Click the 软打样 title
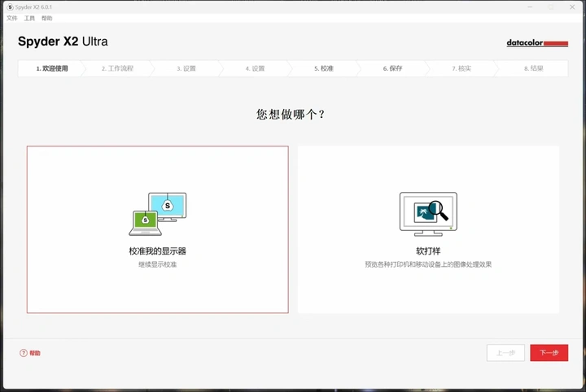The width and height of the screenshot is (586, 392). coord(428,251)
